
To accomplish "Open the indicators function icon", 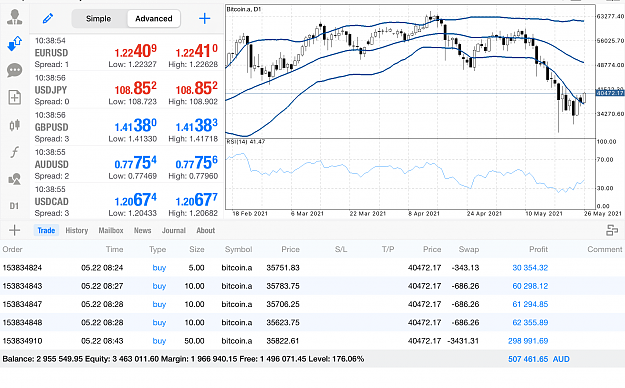I will 15,152.
